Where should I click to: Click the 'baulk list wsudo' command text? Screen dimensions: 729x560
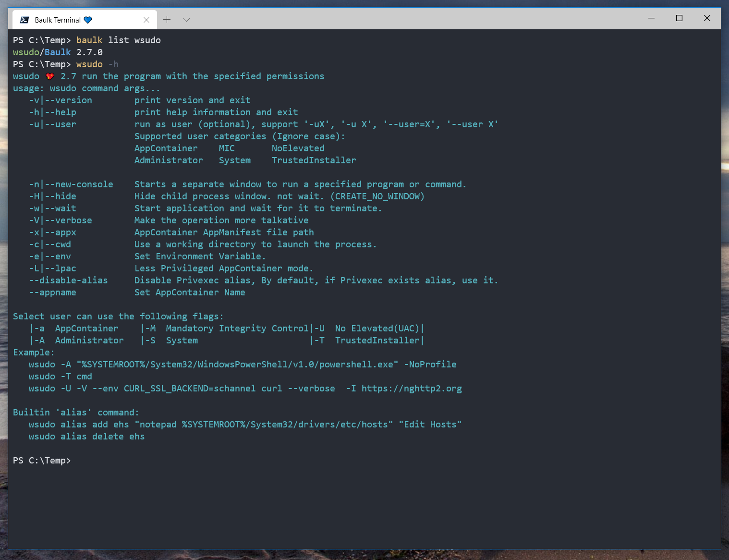pos(119,40)
